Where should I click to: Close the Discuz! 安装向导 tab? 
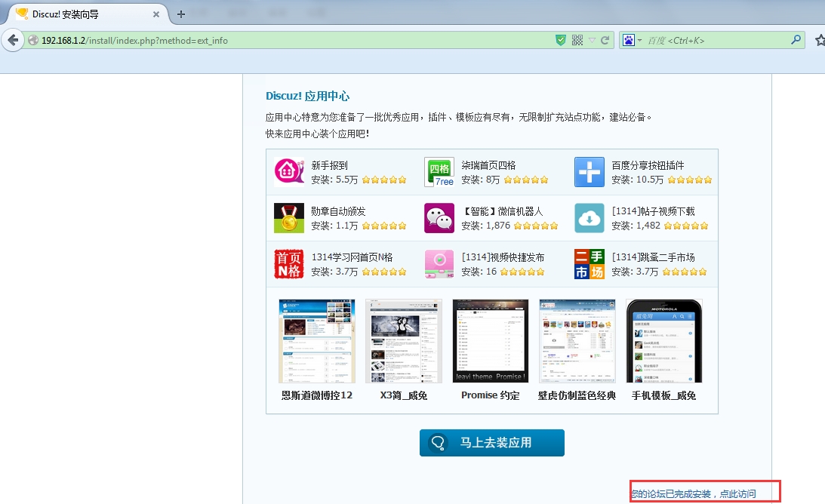[x=155, y=14]
